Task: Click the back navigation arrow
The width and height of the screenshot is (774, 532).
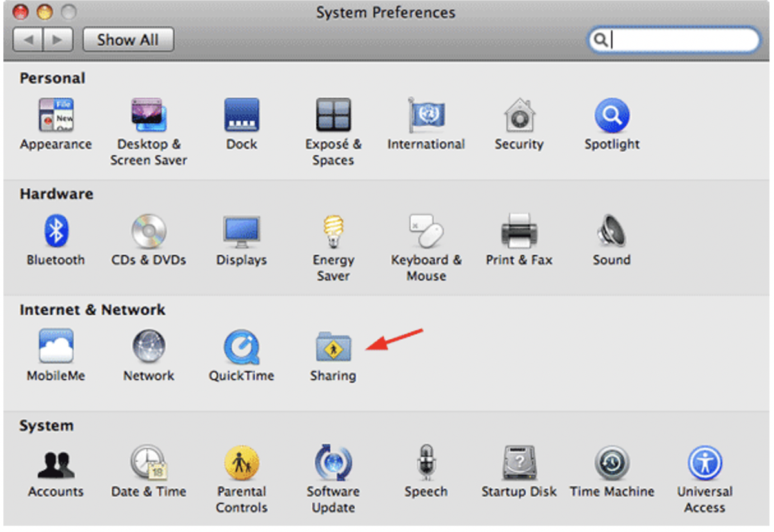Action: point(28,39)
